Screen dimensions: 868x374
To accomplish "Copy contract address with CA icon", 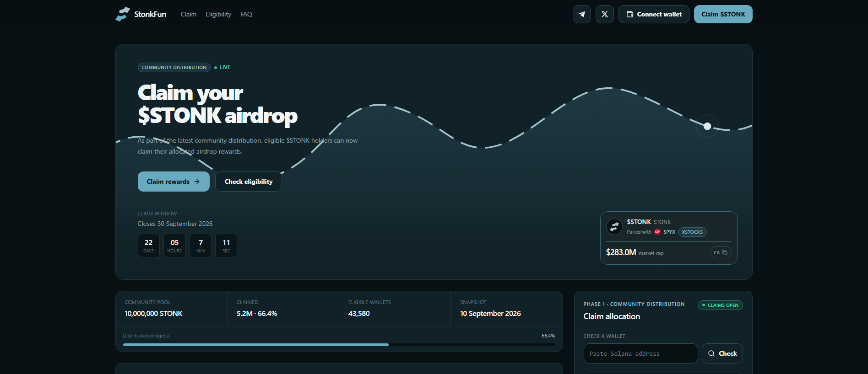I will 720,252.
